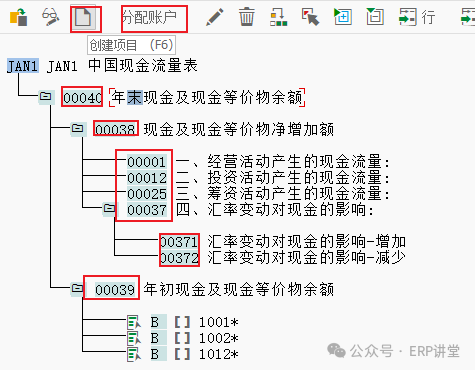The height and width of the screenshot is (370, 475).
Task: Select the 1012* account entry
Action: tap(218, 354)
